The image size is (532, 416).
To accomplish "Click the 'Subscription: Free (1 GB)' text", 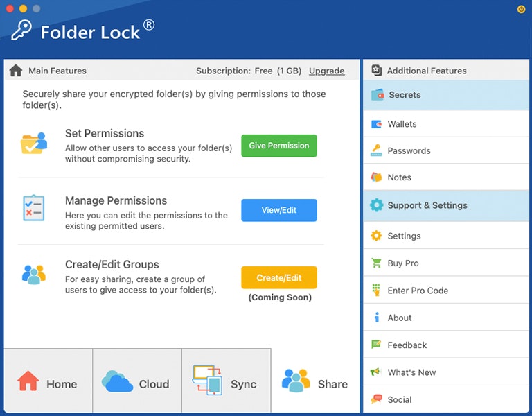I will click(x=249, y=71).
